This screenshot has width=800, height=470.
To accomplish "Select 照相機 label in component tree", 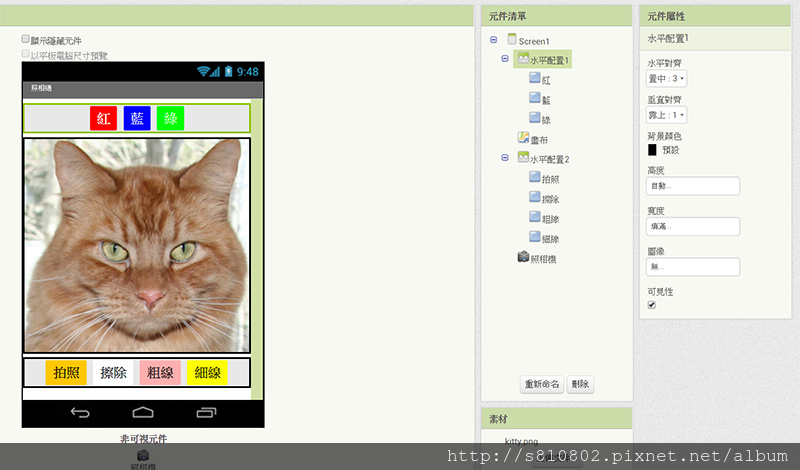I will [x=543, y=259].
